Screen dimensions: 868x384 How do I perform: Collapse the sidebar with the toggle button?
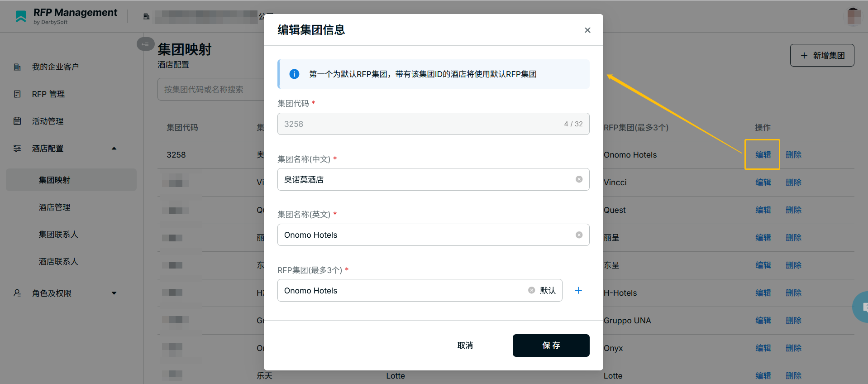[x=145, y=44]
